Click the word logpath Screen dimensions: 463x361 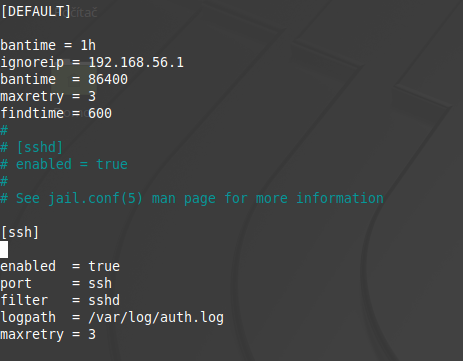click(28, 318)
